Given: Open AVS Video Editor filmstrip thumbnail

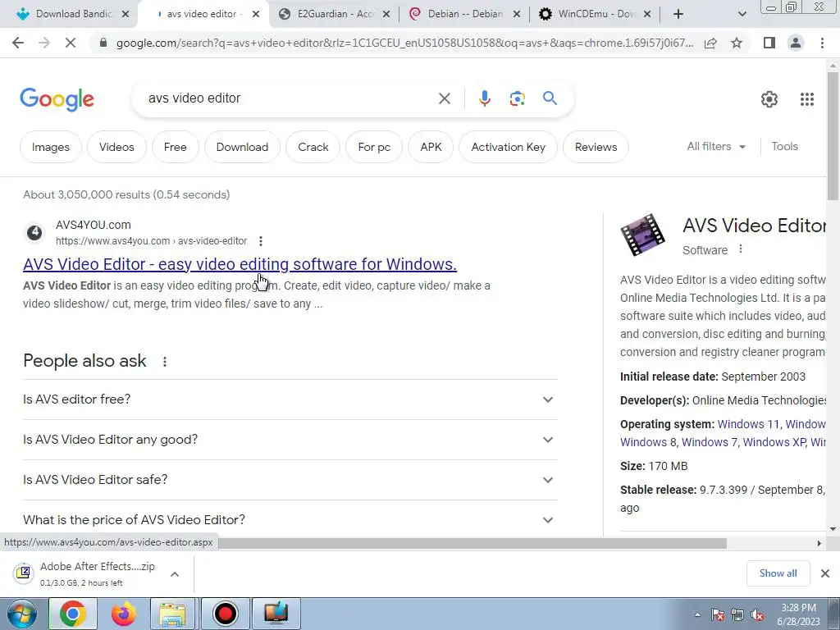Looking at the screenshot, I should (643, 235).
